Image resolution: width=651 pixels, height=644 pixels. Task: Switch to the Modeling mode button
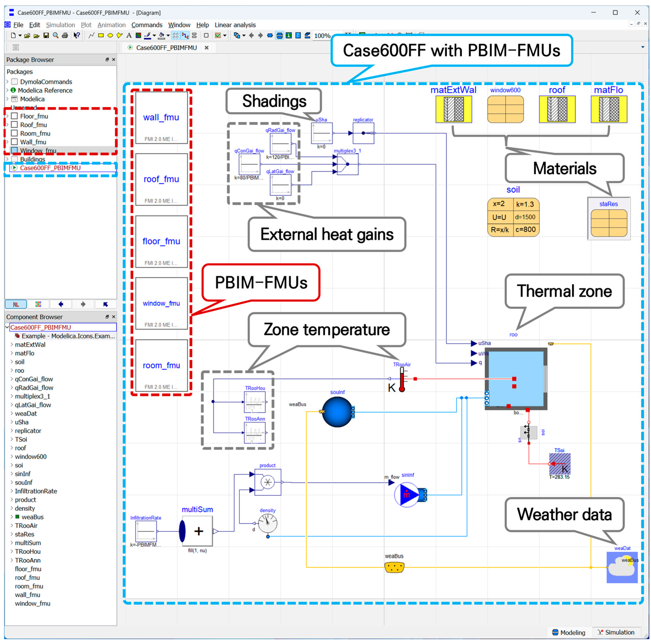click(x=568, y=632)
